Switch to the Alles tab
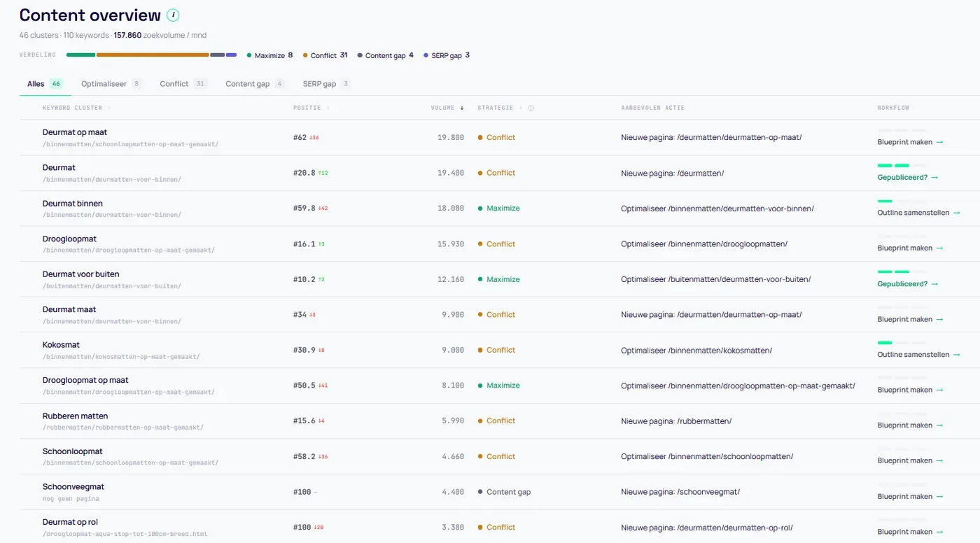 click(x=45, y=84)
